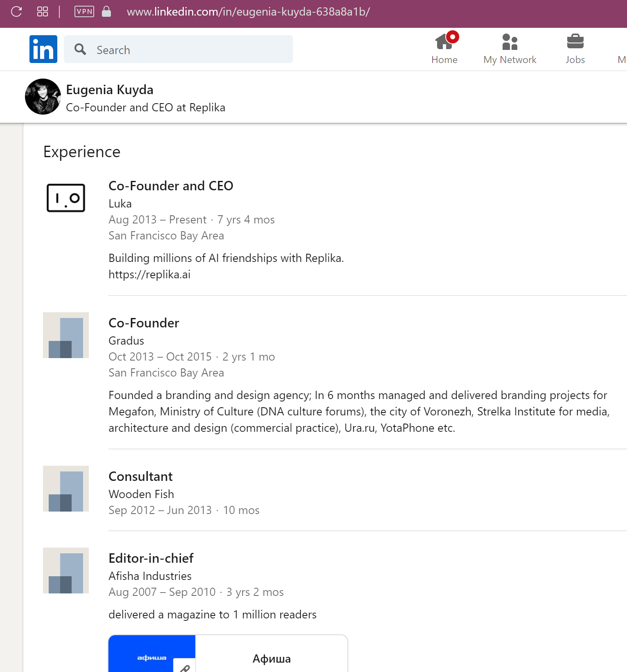The height and width of the screenshot is (672, 627).
Task: Click the Wooden Fish company name
Action: [x=141, y=494]
